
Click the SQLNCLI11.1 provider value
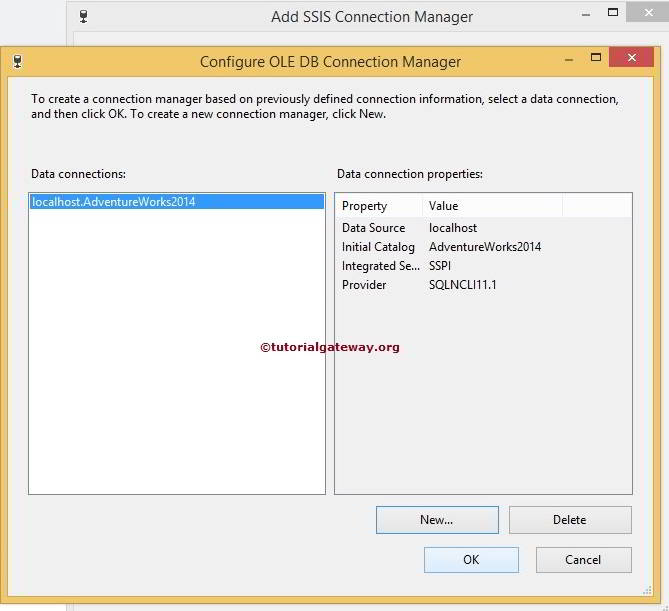tap(463, 285)
